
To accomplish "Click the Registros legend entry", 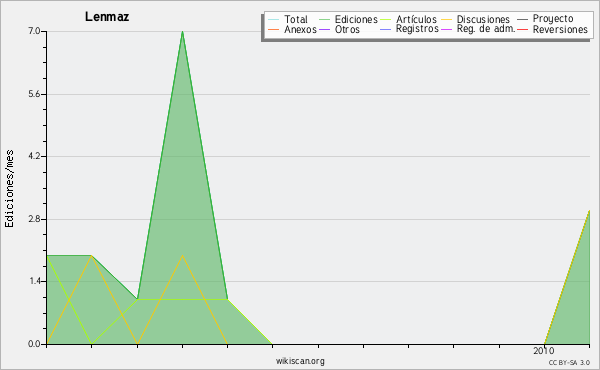I will click(x=417, y=29).
